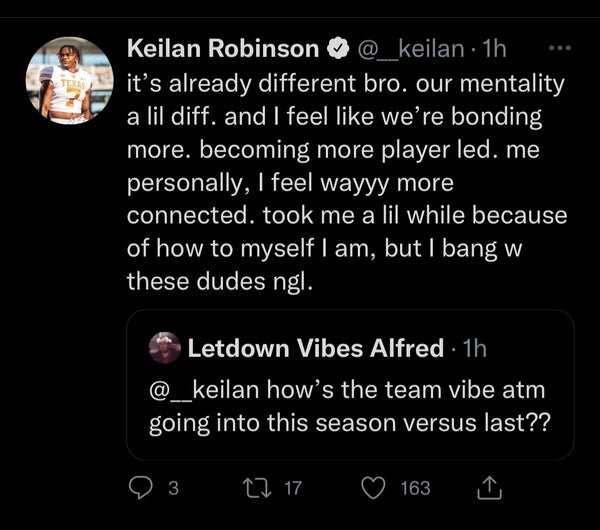The image size is (600, 530).
Task: Click the 1h timestamp on Keilan's tweet
Action: 493,48
